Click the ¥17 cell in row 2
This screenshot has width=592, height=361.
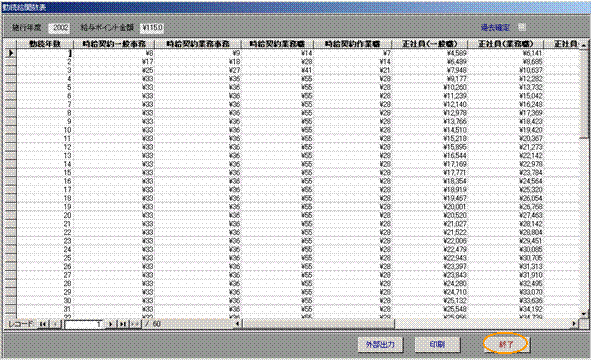(113, 62)
